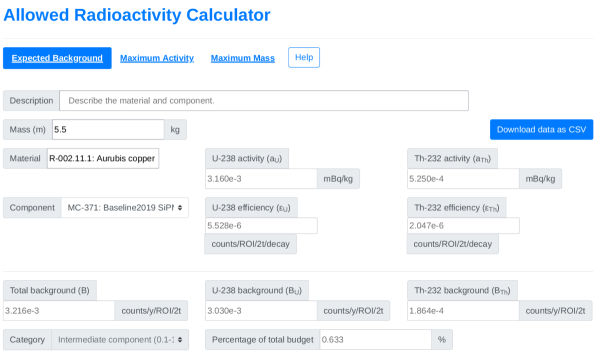This screenshot has width=598, height=362.
Task: Click the Component dropdown arrows icon
Action: coord(180,208)
